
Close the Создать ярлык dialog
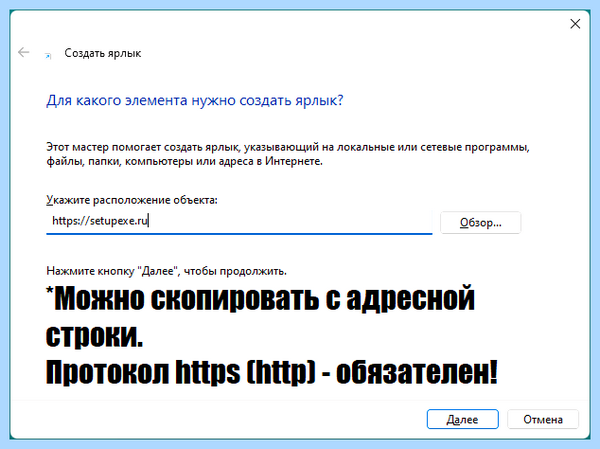pyautogui.click(x=575, y=24)
